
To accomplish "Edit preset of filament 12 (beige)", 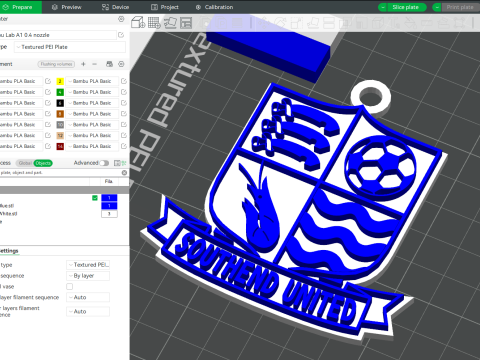I will (x=124, y=135).
